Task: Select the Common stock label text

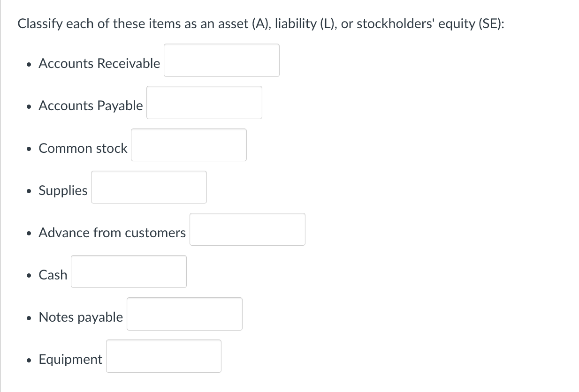Action: click(83, 148)
